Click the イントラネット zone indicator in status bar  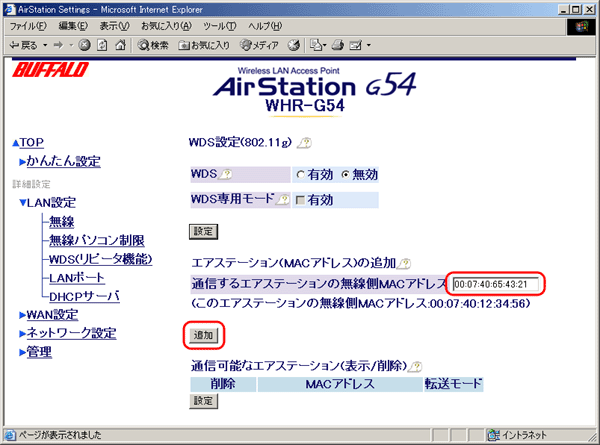pyautogui.click(x=517, y=435)
